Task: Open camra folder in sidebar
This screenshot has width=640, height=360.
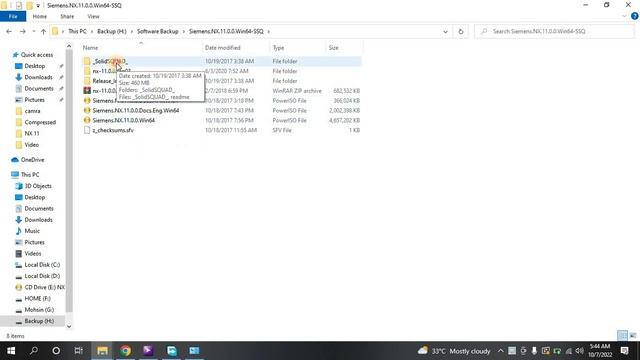Action: [32, 111]
